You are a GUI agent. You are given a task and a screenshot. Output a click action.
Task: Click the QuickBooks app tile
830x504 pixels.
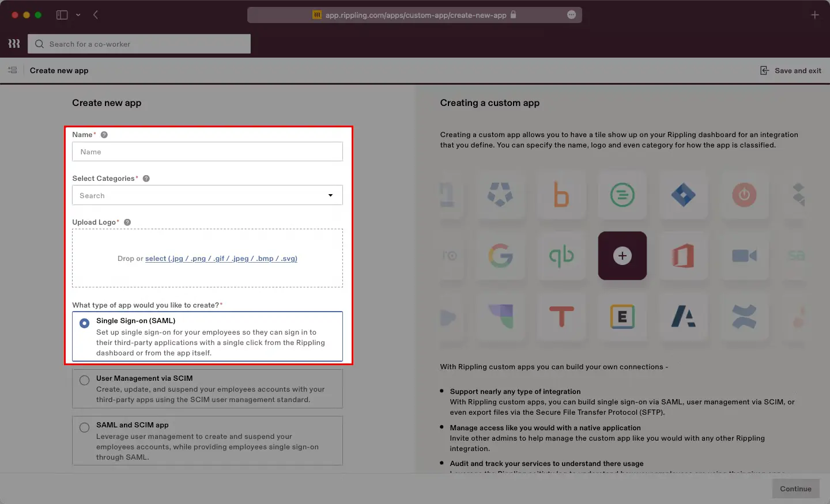pos(561,256)
